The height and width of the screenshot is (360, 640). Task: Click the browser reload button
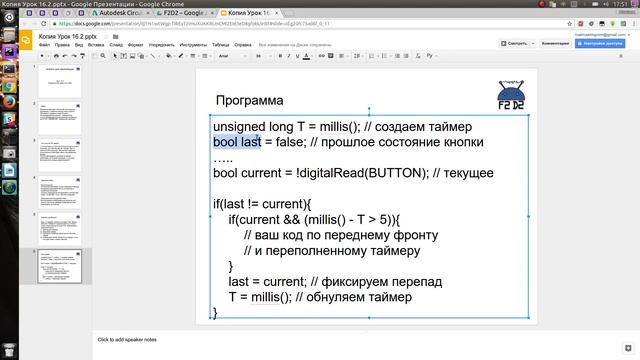(44, 24)
